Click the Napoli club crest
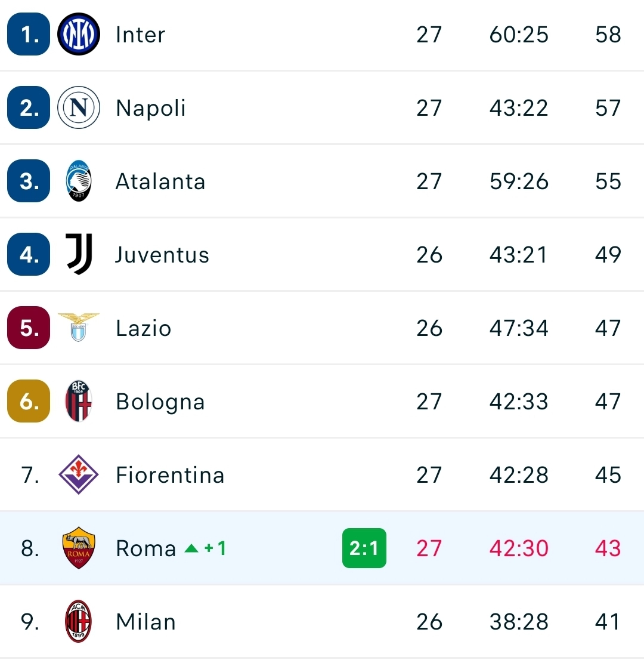Screen dimensions: 644x660 pyautogui.click(x=78, y=108)
